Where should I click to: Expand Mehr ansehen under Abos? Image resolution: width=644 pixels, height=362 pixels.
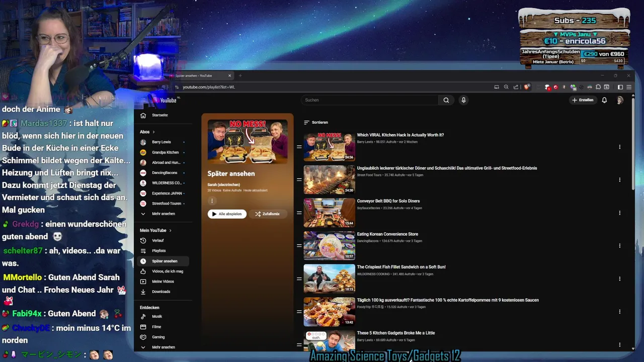[x=164, y=214]
